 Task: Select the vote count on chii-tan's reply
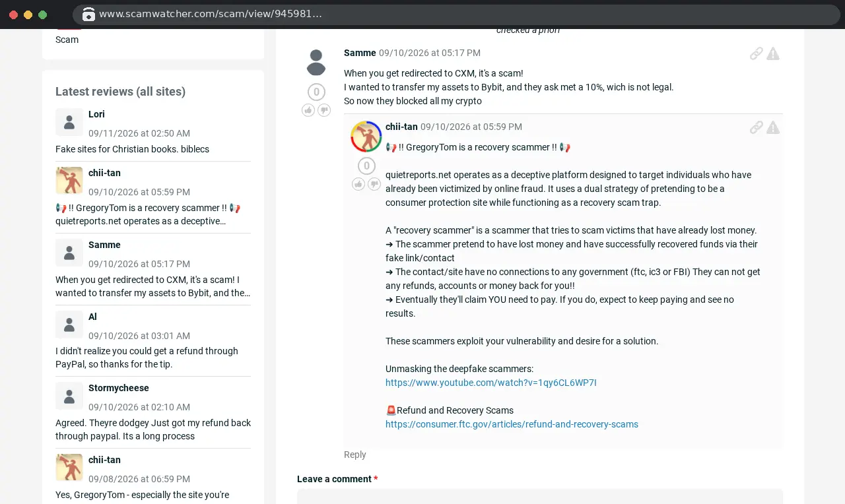pyautogui.click(x=366, y=166)
